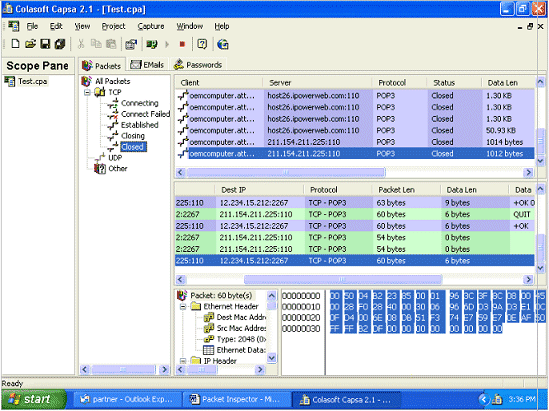Create a new project with toolbar icon
The image size is (549, 411).
15,44
